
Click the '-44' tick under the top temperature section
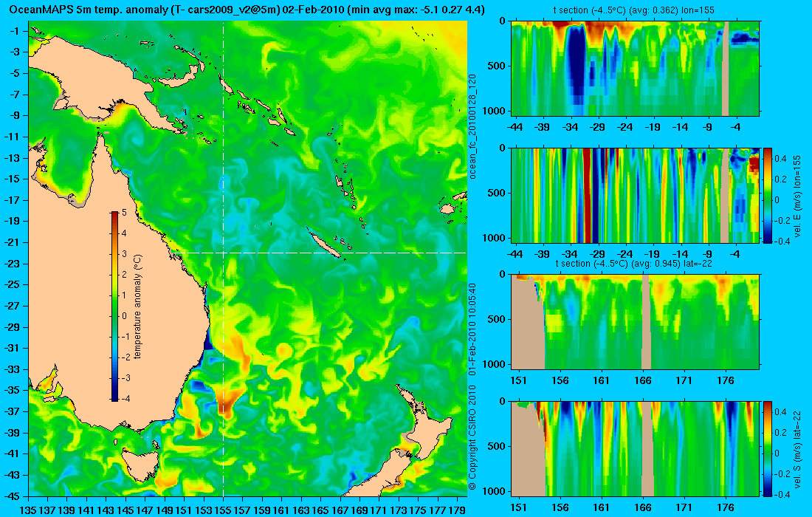(x=515, y=126)
